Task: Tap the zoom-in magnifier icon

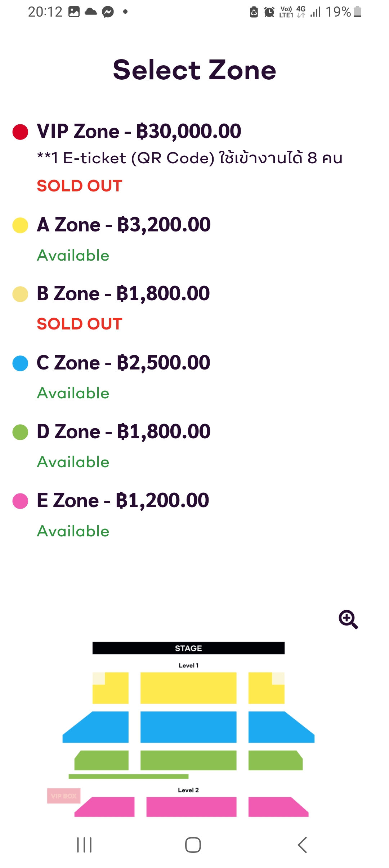Action: tap(348, 619)
